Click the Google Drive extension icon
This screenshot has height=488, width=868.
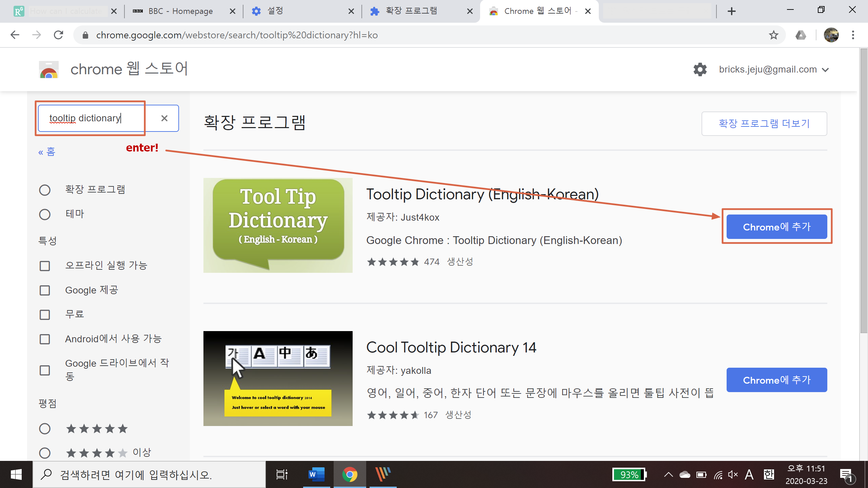(801, 35)
